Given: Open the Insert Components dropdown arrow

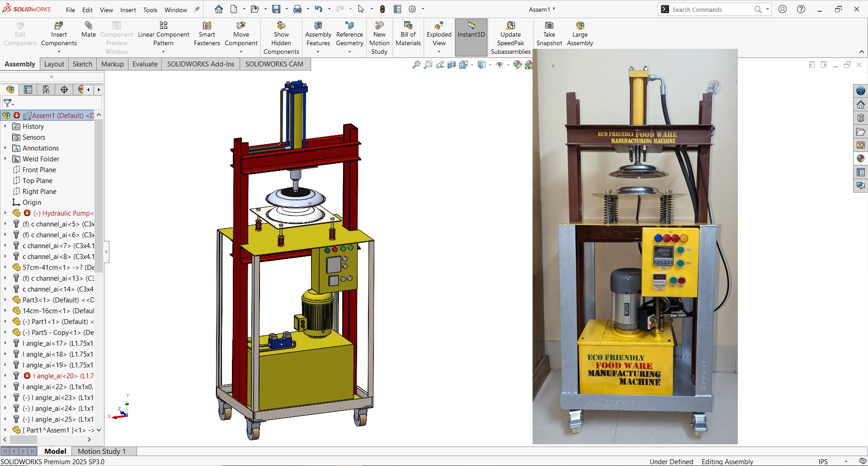Looking at the screenshot, I should tap(59, 52).
